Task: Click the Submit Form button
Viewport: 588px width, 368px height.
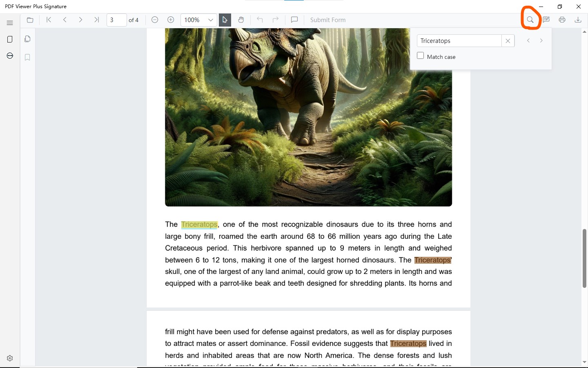Action: pos(328,20)
